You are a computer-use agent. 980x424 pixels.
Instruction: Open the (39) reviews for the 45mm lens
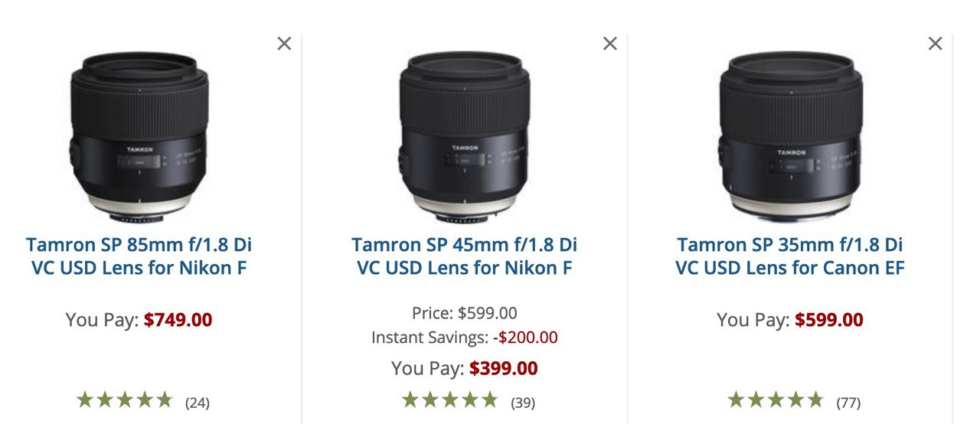[523, 402]
